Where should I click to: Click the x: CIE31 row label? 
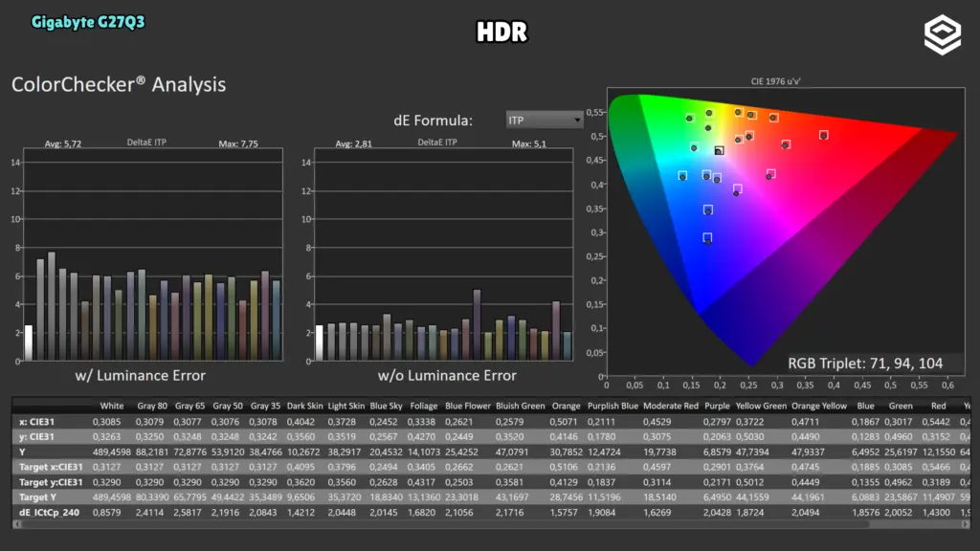(x=36, y=422)
